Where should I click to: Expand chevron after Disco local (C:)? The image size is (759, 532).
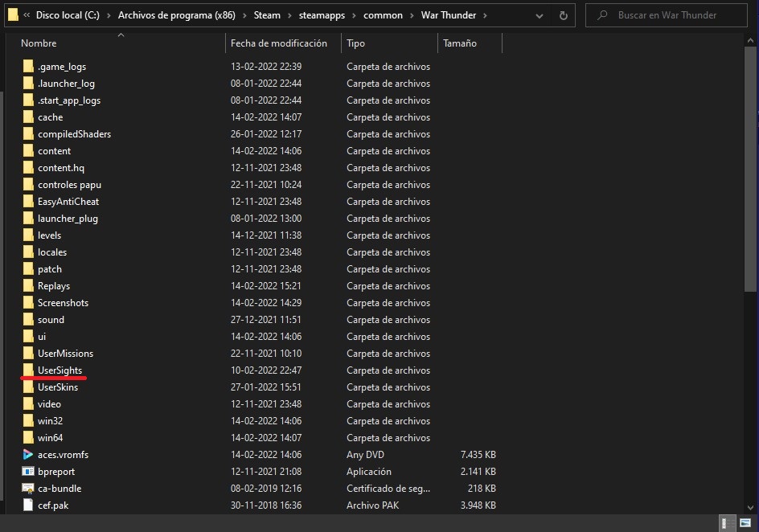pos(109,15)
